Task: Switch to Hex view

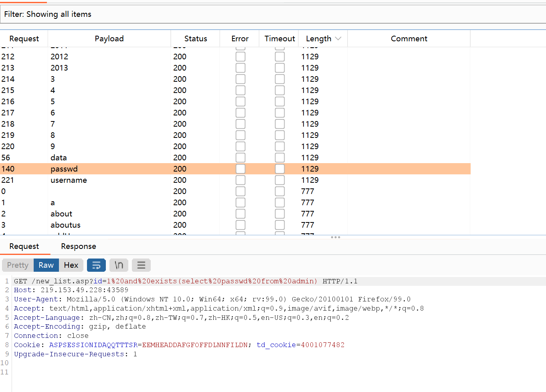Action: [x=71, y=265]
